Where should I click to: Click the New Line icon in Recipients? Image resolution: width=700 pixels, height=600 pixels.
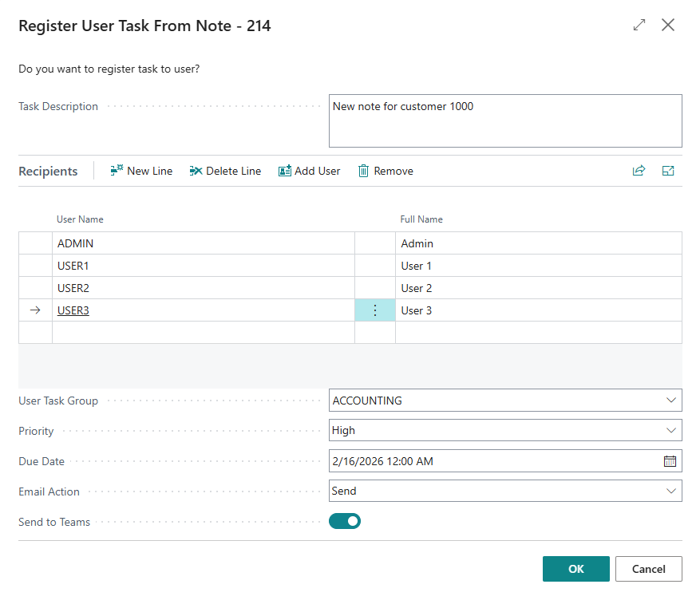(x=117, y=171)
